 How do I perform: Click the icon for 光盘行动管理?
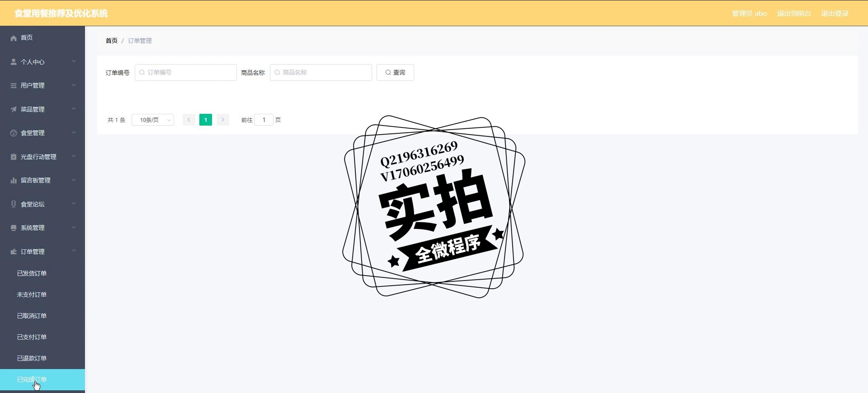14,157
